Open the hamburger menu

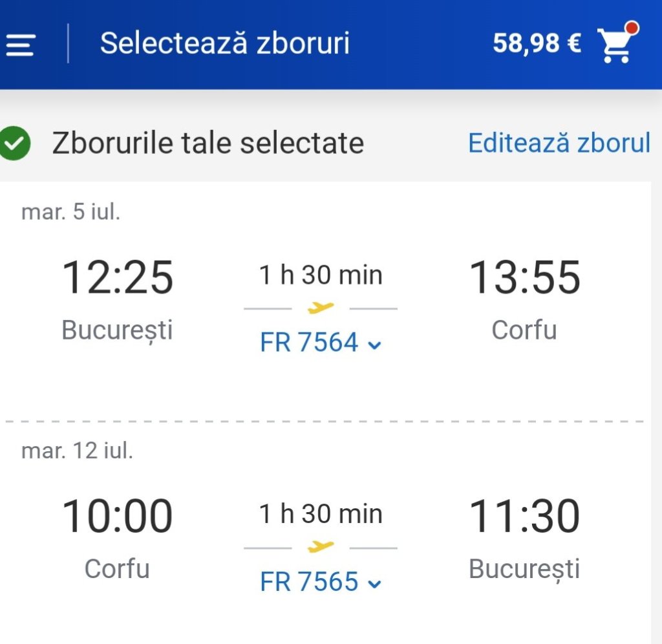tap(20, 45)
